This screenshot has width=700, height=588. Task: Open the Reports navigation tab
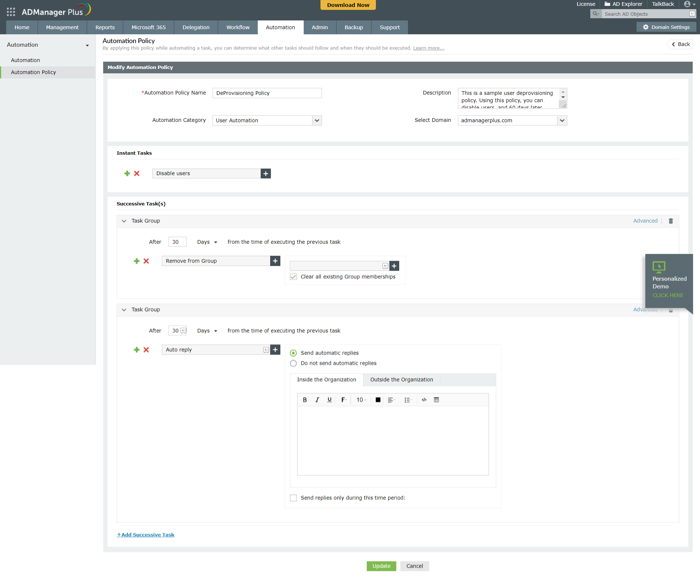105,27
